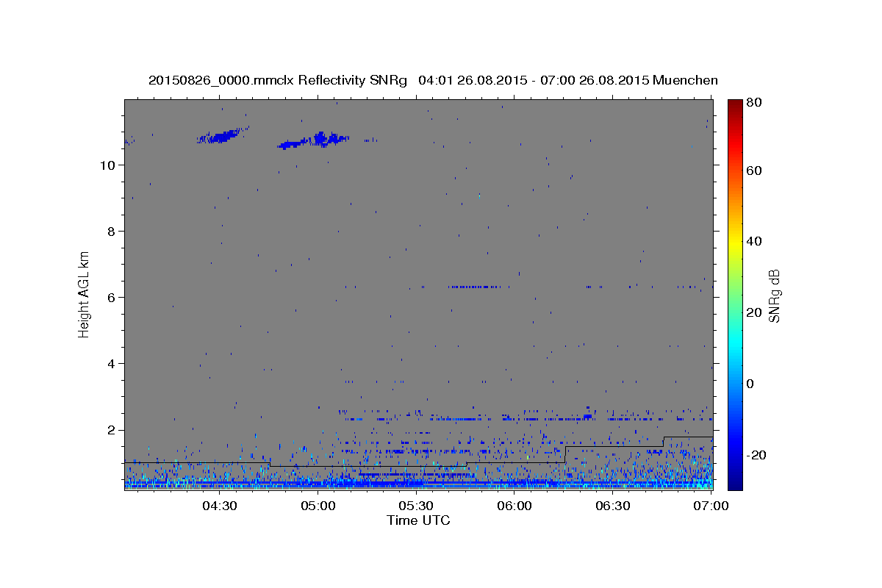Click the 'Time UTC' axis label
The width and height of the screenshot is (882, 588).
point(418,520)
